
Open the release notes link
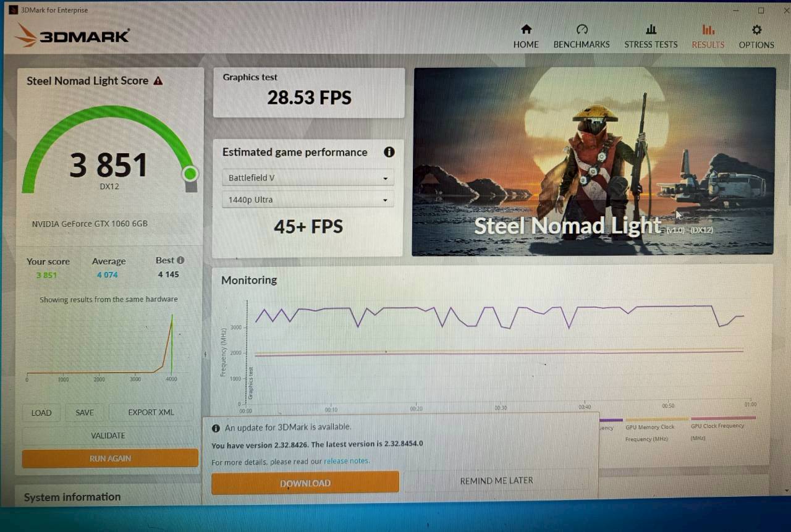[x=346, y=461]
